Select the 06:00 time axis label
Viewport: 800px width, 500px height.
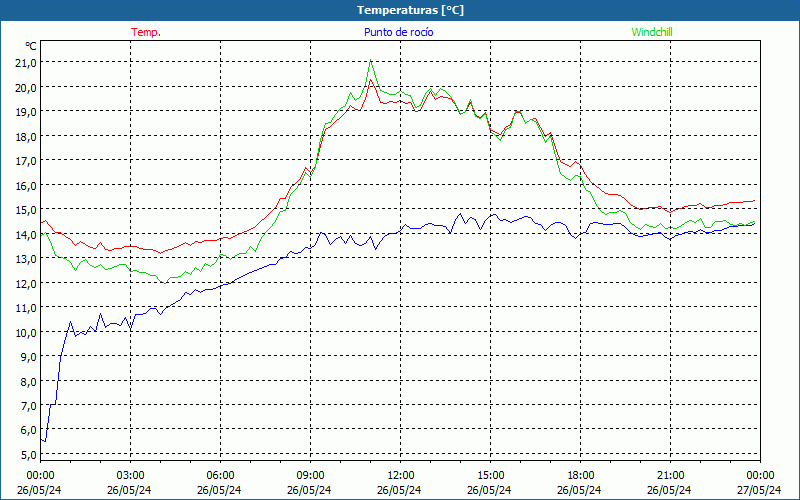pyautogui.click(x=220, y=475)
